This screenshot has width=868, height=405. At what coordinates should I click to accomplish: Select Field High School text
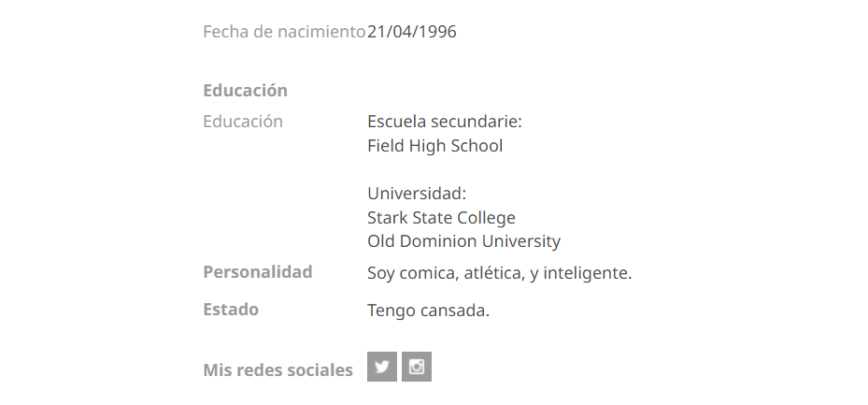point(435,146)
